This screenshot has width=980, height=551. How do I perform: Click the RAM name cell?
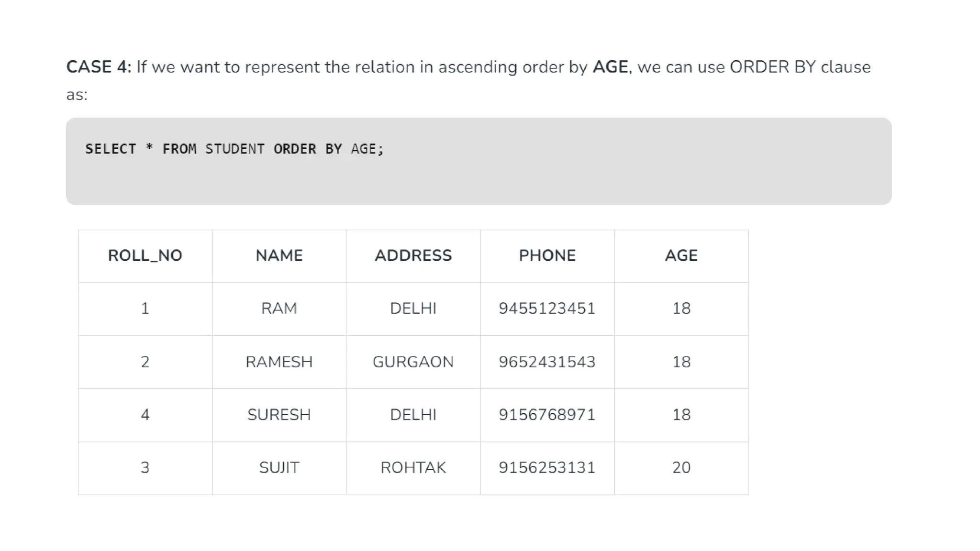(x=279, y=309)
